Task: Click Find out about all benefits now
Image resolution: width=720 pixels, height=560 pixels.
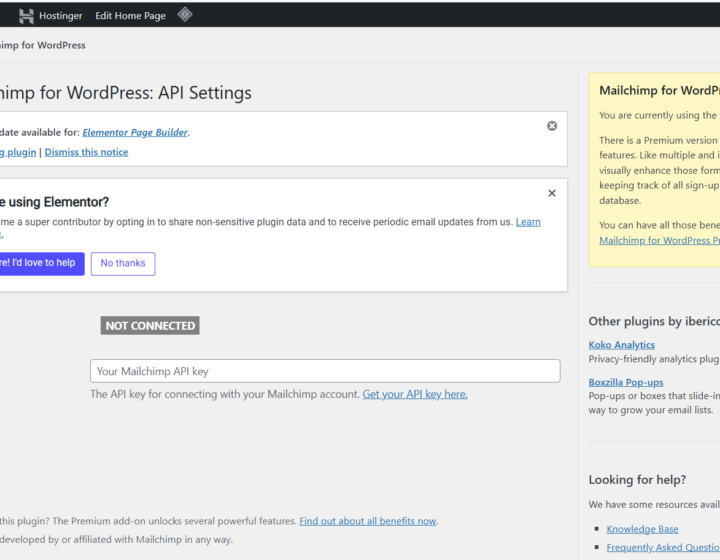Action: (367, 521)
